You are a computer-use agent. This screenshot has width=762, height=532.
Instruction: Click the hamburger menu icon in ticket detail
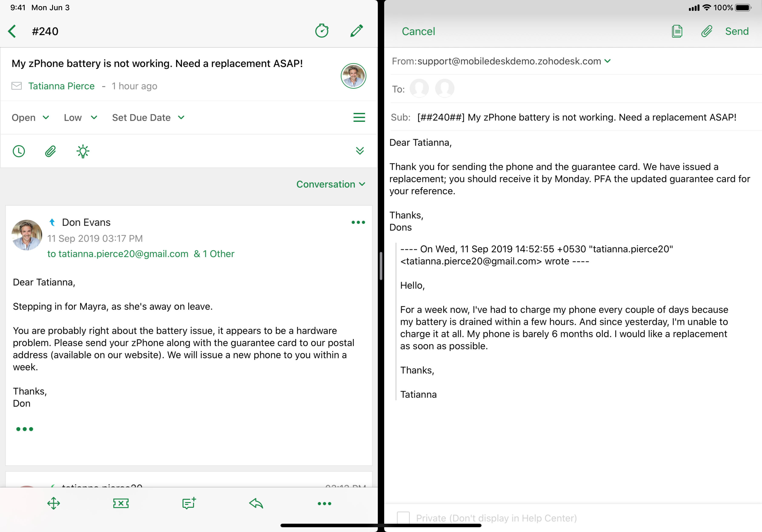[x=359, y=118]
